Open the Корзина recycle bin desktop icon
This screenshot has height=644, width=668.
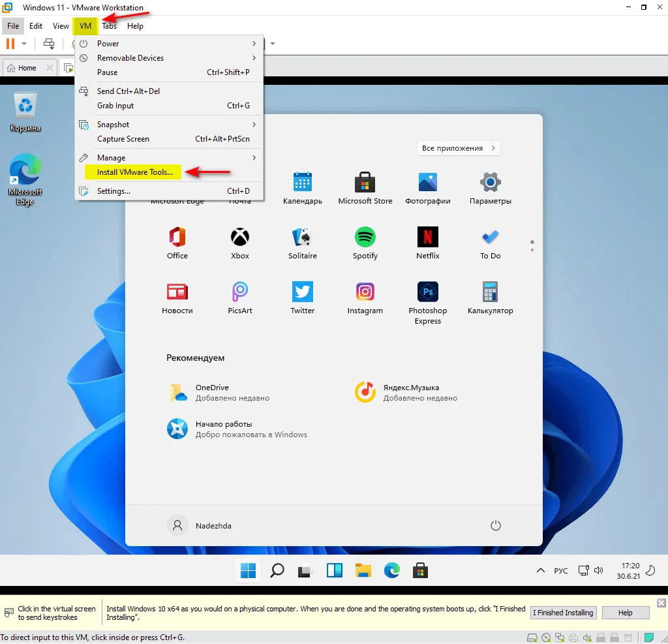pos(25,112)
